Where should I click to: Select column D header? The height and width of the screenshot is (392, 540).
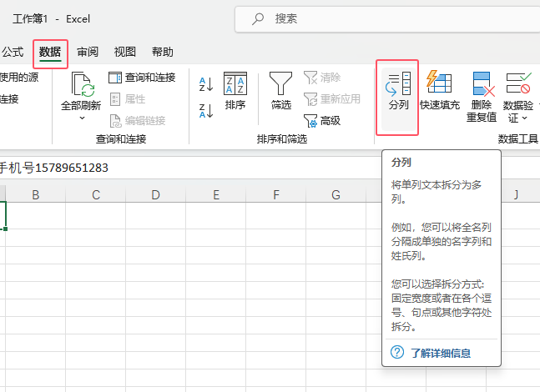pos(156,195)
